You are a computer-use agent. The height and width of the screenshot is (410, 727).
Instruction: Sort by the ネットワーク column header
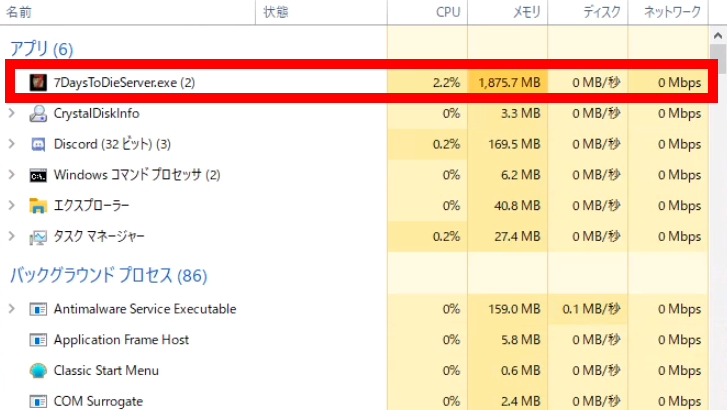[672, 12]
